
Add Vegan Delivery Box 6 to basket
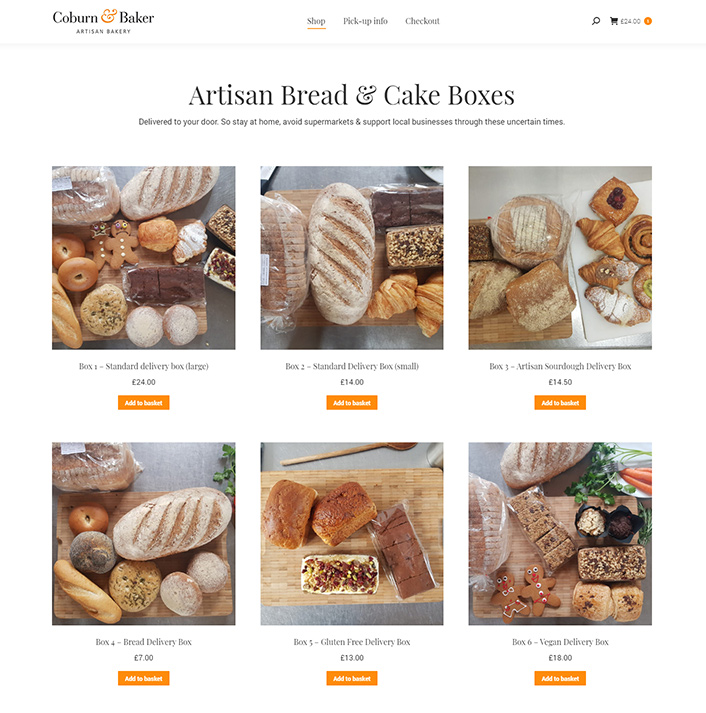[x=560, y=678]
